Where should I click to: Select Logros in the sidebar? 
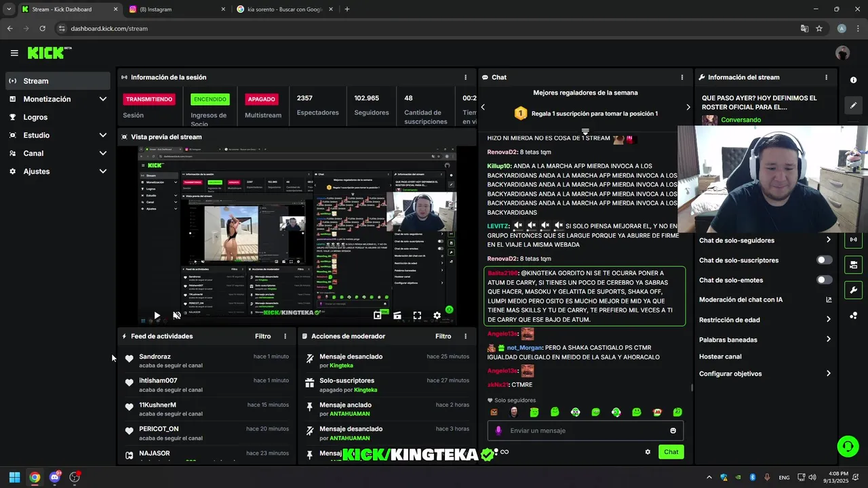tap(58, 117)
